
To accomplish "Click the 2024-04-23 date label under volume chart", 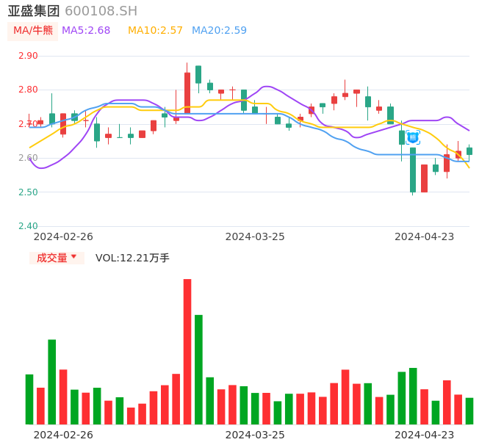I will (425, 434).
